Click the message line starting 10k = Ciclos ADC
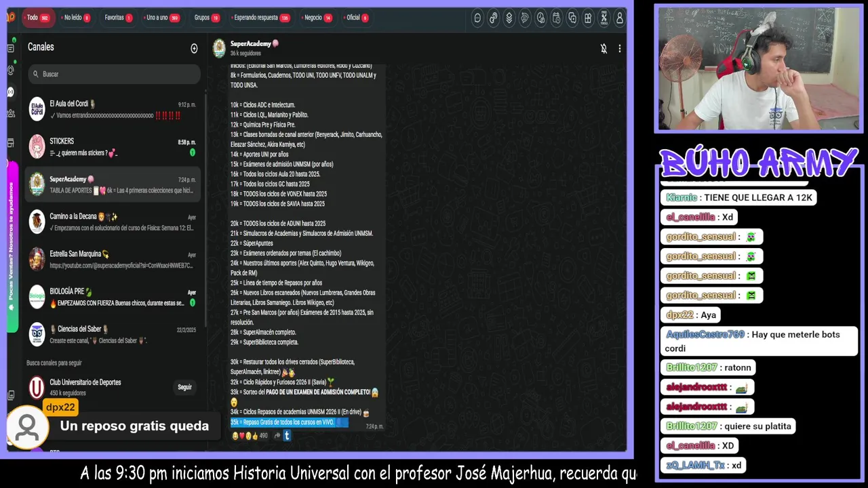 coord(263,105)
